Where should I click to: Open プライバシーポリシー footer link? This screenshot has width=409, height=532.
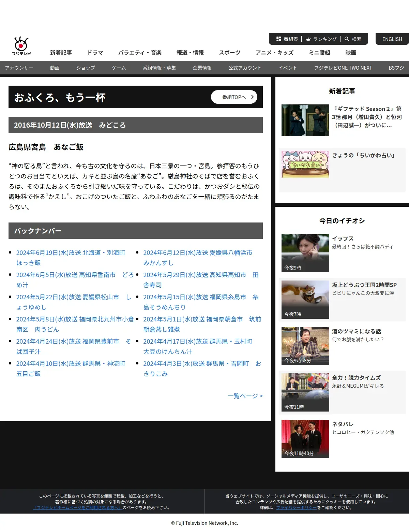297,508
